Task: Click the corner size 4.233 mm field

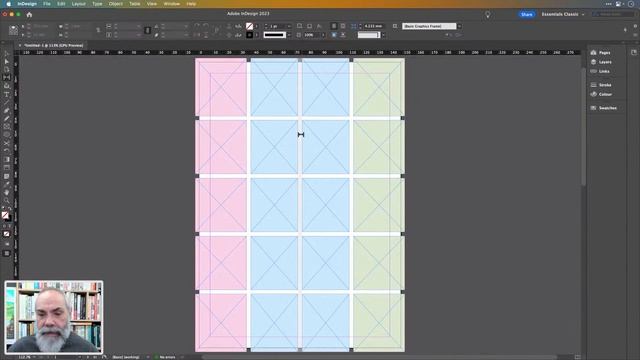Action: 373,26
